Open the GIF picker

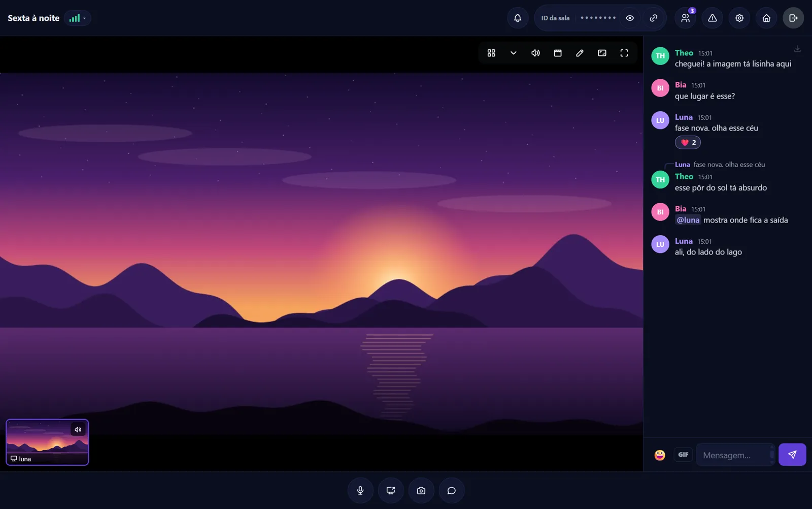click(683, 455)
